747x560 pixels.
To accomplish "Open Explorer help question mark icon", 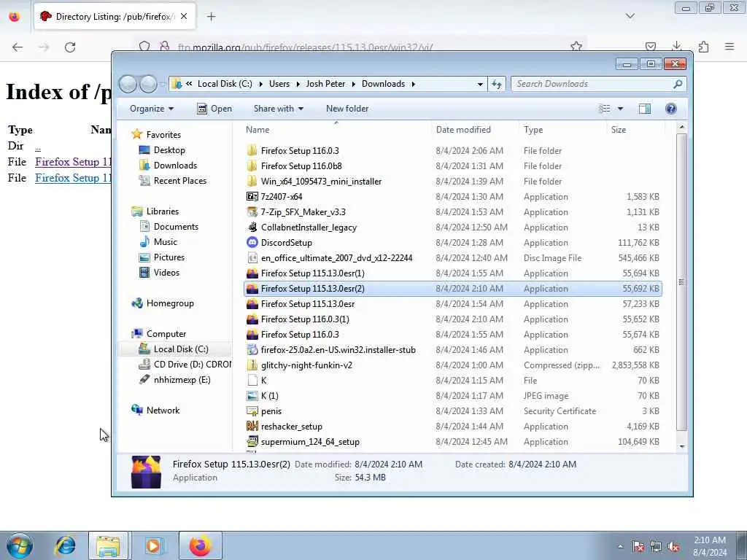I will 671,109.
